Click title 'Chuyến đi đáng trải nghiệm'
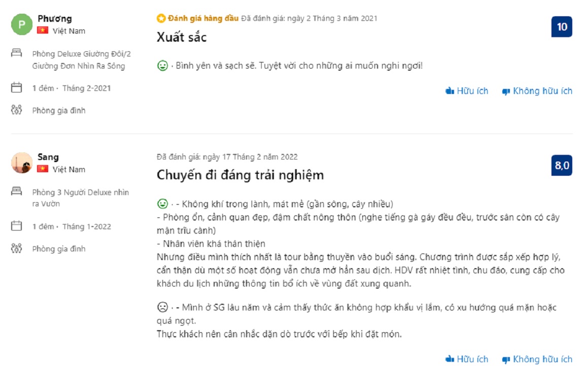 click(240, 175)
